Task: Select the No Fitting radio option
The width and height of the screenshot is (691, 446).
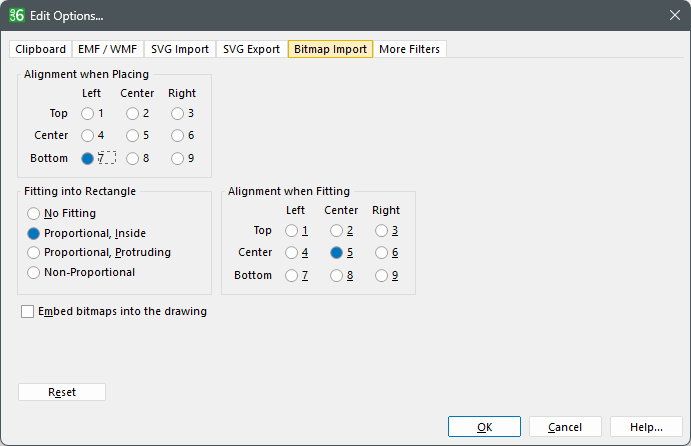Action: [x=35, y=213]
